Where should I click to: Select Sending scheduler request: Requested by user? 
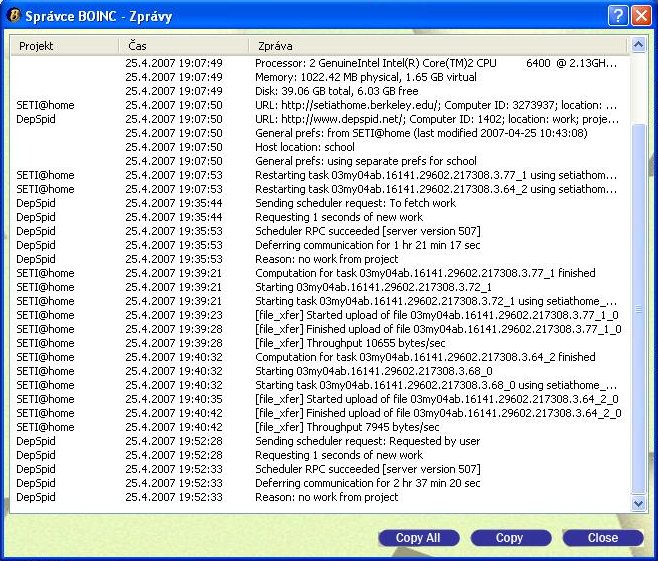pyautogui.click(x=319, y=441)
